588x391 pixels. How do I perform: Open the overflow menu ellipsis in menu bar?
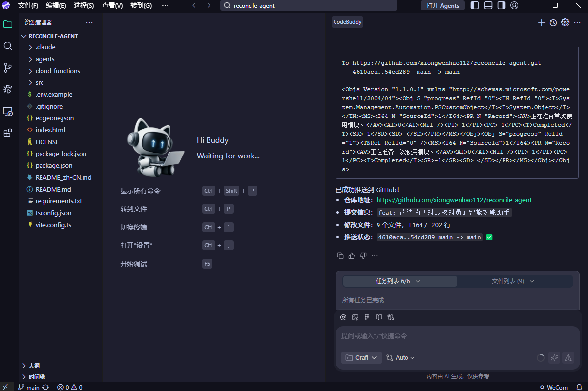coord(165,5)
